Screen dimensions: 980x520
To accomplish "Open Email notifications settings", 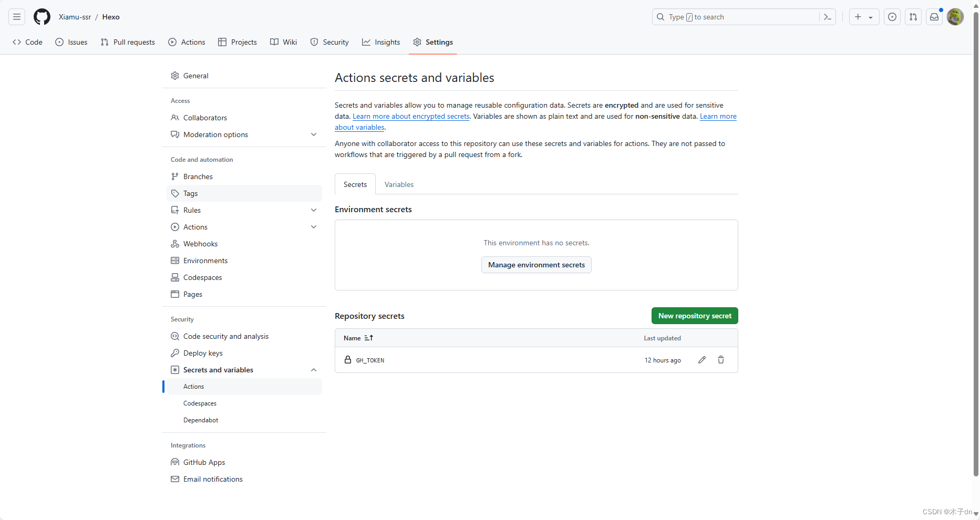I will pos(244,479).
